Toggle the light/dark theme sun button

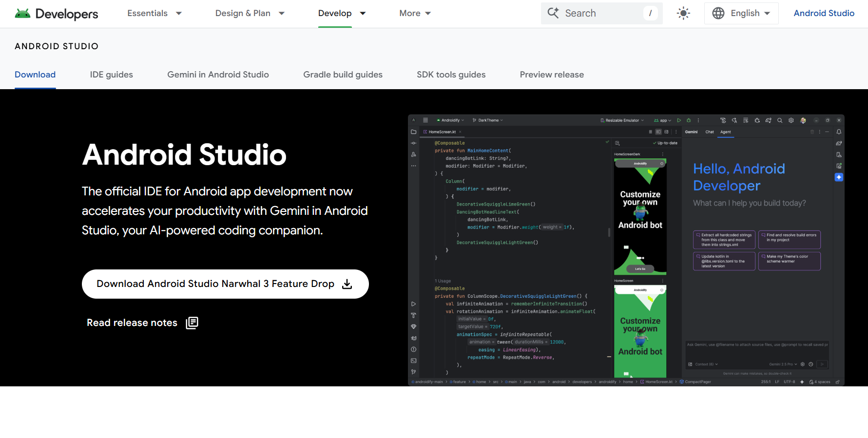point(683,13)
